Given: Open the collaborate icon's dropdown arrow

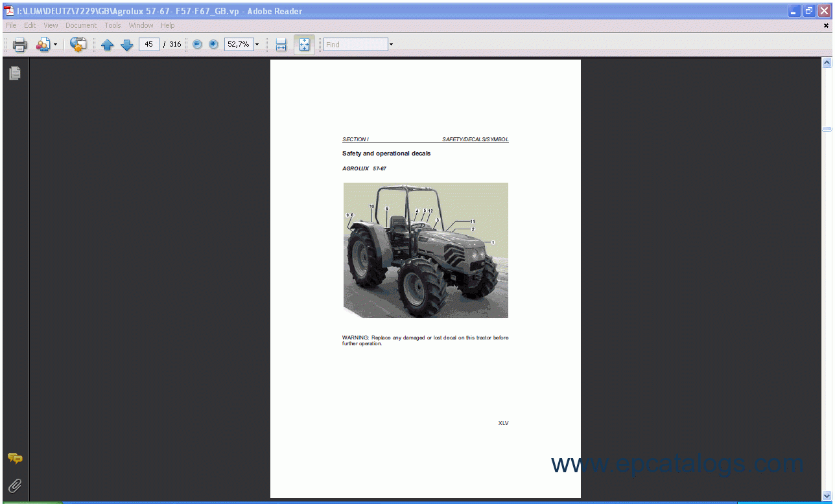Looking at the screenshot, I should click(55, 45).
